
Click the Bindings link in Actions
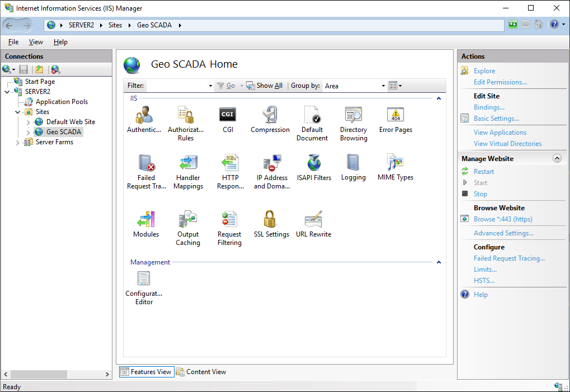pyautogui.click(x=489, y=107)
